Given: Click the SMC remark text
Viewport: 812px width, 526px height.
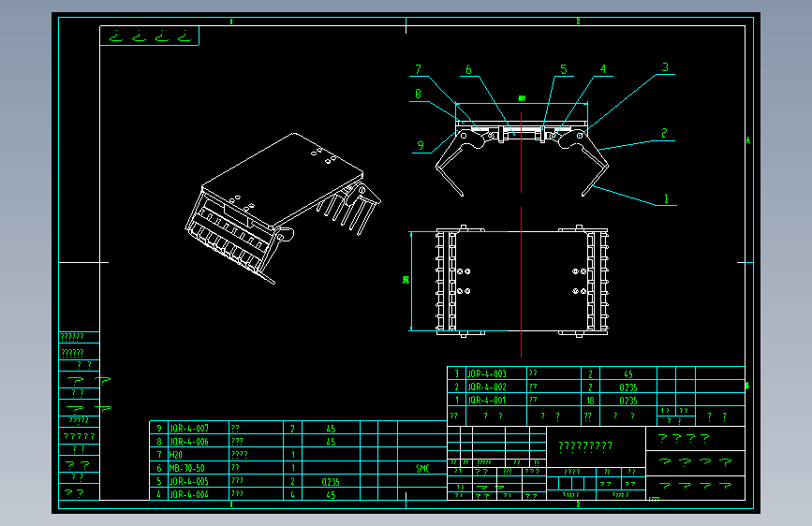Looking at the screenshot, I should (x=422, y=469).
